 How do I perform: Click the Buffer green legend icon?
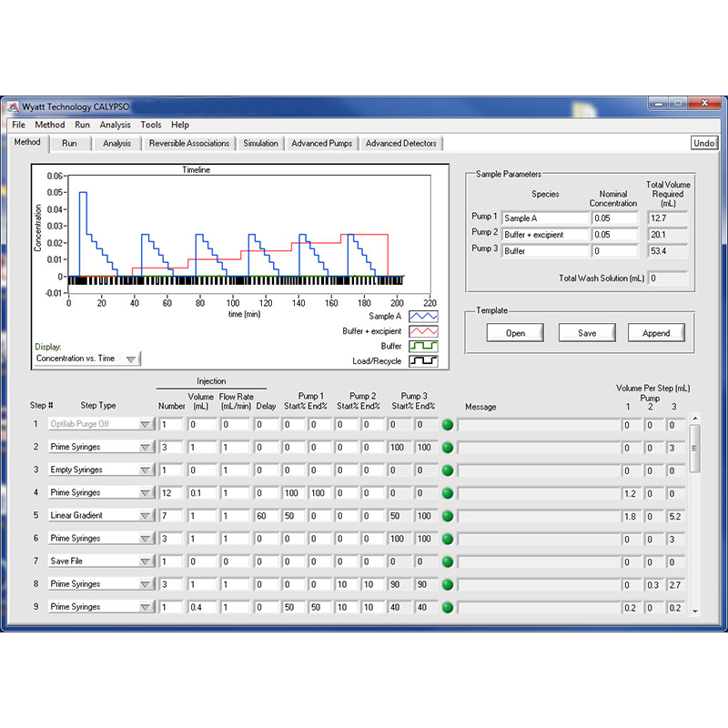click(423, 347)
